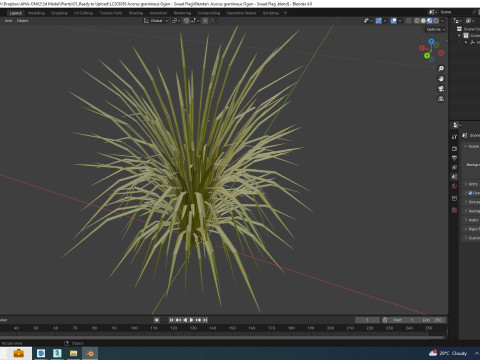Viewport: 480px width, 360px height.
Task: Open the pivot point dropdown
Action: [176, 21]
